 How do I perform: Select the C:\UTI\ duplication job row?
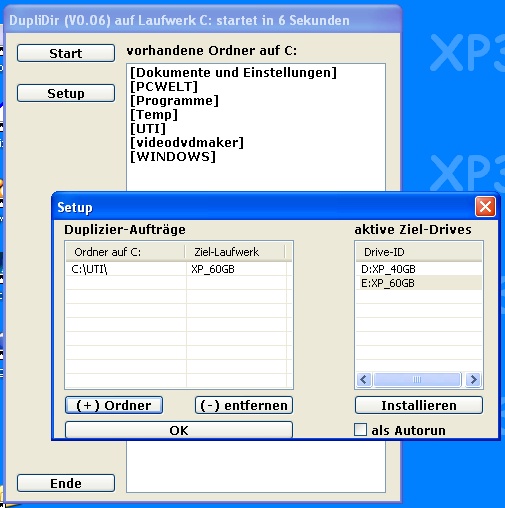(x=177, y=269)
